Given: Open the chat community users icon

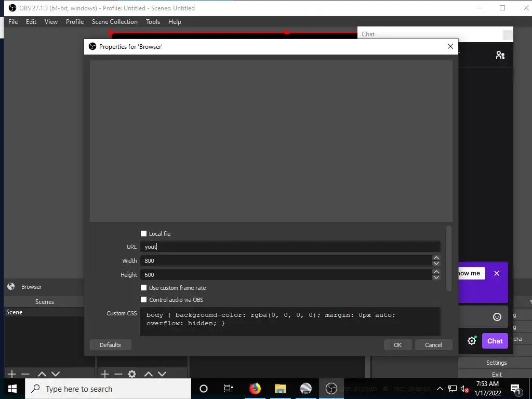Looking at the screenshot, I should pyautogui.click(x=500, y=55).
